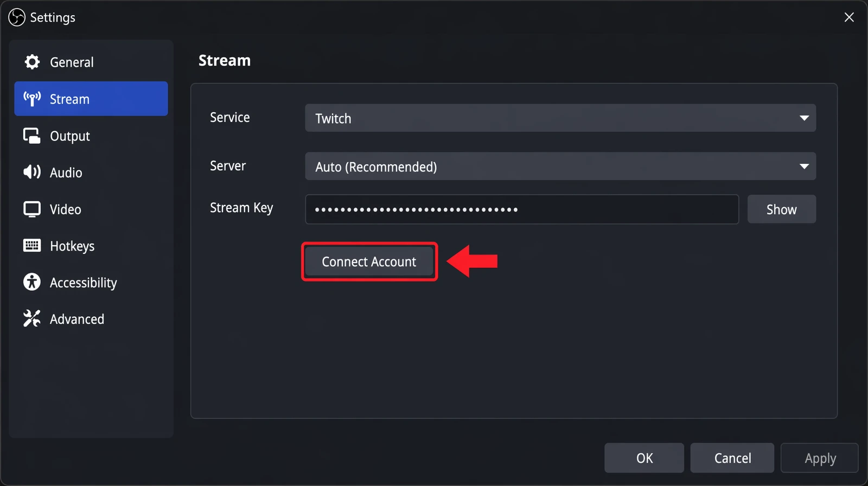Open Video settings via monitor icon
The height and width of the screenshot is (486, 868).
[31, 209]
